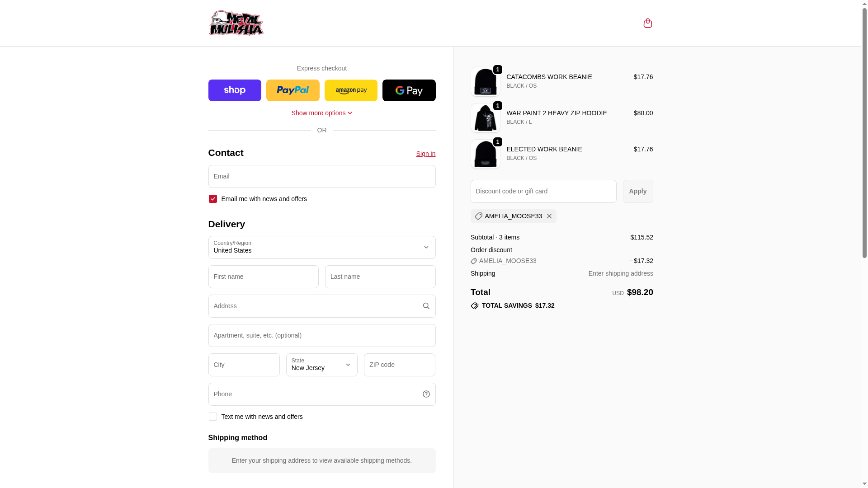Pay with Shop Pay express button
The height and width of the screenshot is (488, 868).
pos(235,90)
